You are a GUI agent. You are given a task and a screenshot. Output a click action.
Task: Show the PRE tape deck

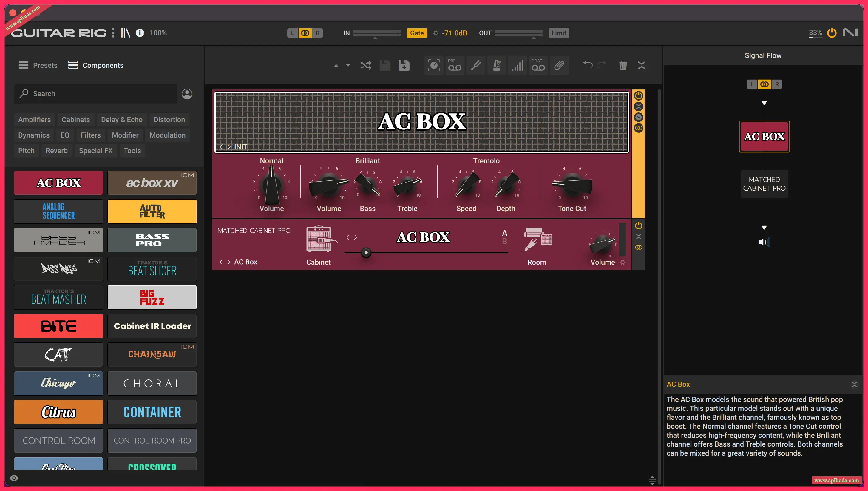(x=455, y=65)
